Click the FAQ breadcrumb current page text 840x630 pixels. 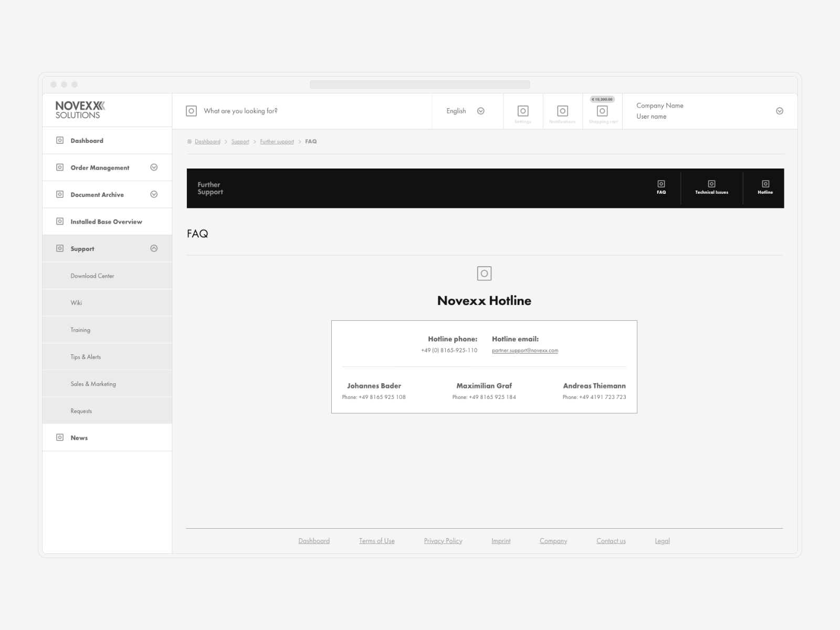311,142
